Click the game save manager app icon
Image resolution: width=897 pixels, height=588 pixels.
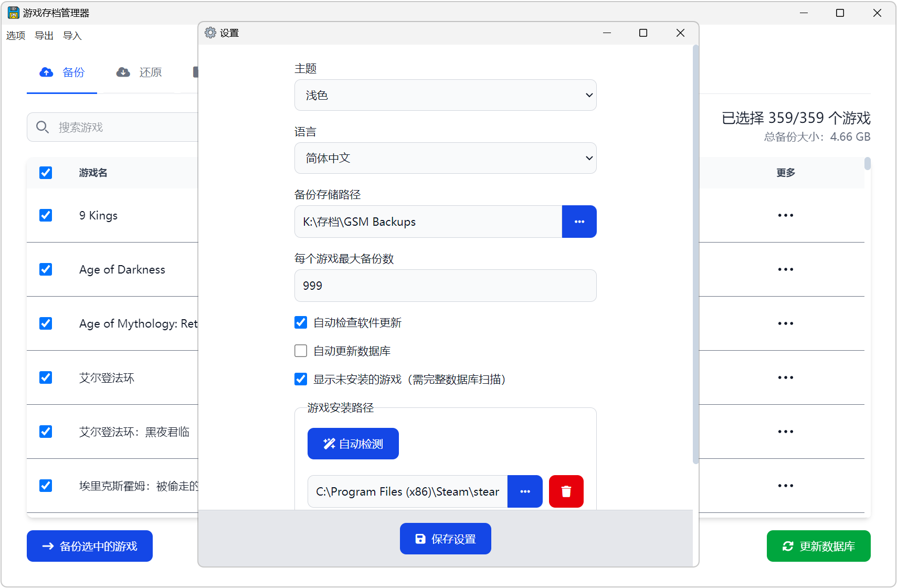(x=14, y=13)
